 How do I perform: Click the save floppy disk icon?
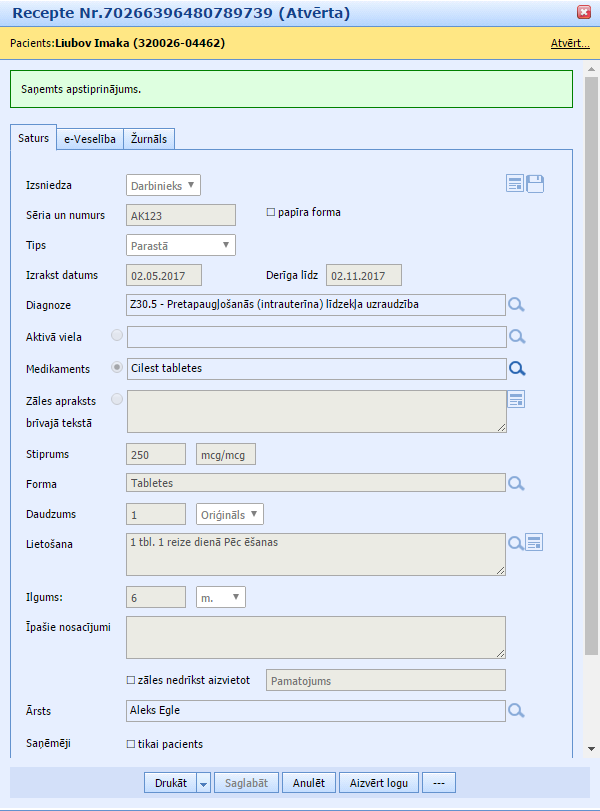535,183
